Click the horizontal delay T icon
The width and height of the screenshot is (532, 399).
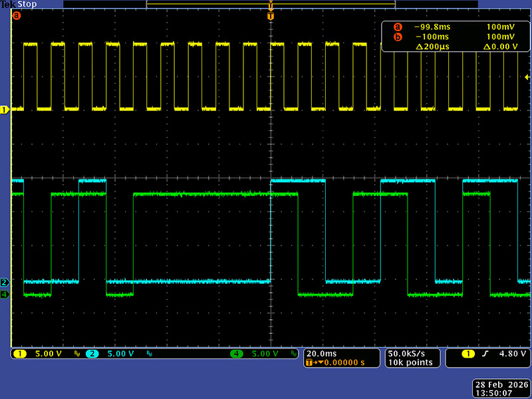(311, 363)
